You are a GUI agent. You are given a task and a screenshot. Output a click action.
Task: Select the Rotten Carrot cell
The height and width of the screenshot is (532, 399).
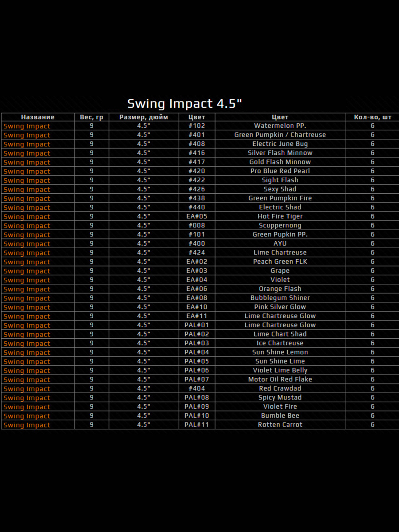280,425
